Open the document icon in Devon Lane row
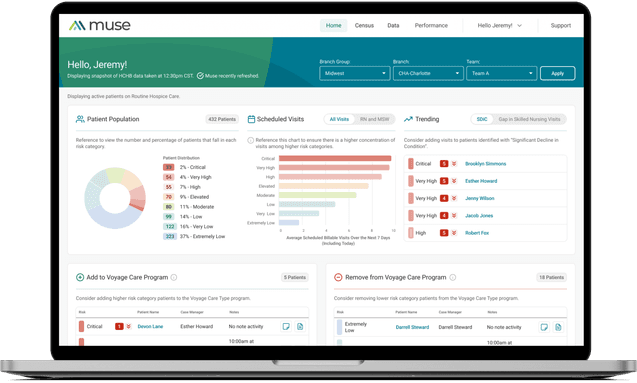The width and height of the screenshot is (637, 383). click(300, 327)
